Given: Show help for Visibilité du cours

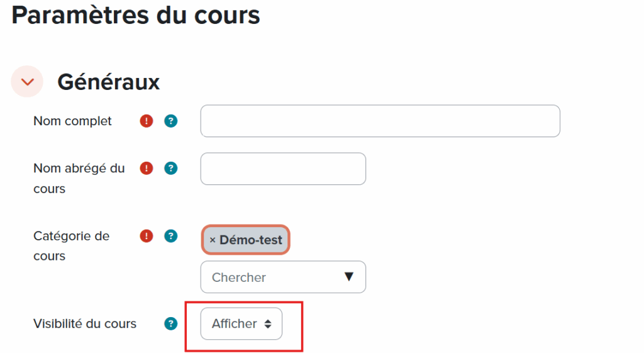Looking at the screenshot, I should pyautogui.click(x=170, y=324).
